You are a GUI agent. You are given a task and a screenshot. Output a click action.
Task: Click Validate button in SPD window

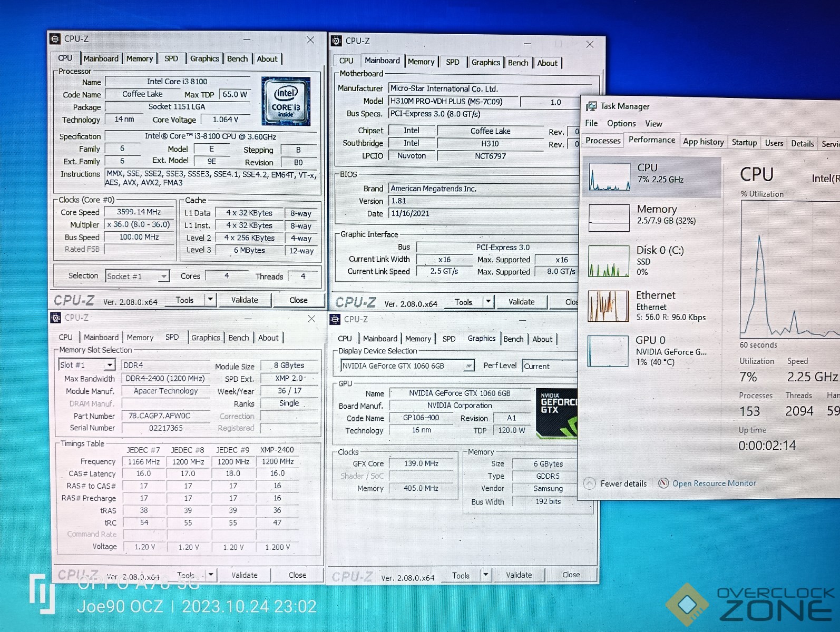pyautogui.click(x=244, y=575)
